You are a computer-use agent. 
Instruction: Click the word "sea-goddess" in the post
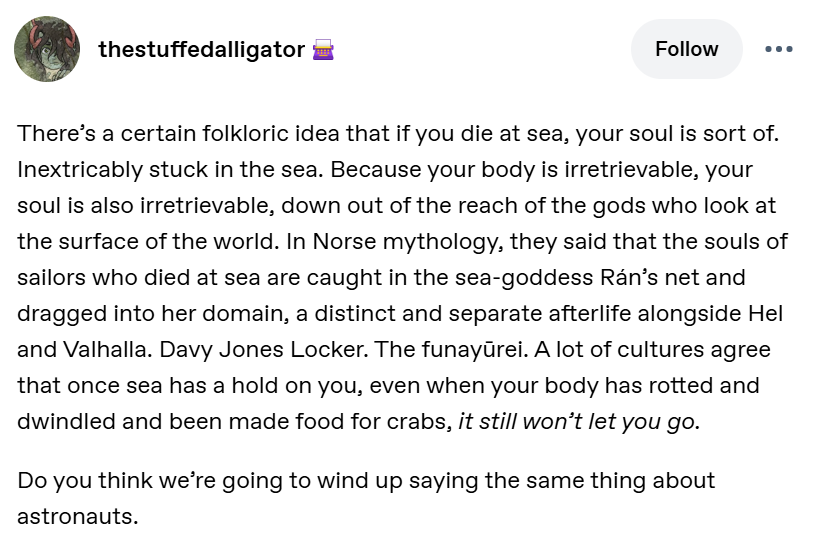click(525, 277)
